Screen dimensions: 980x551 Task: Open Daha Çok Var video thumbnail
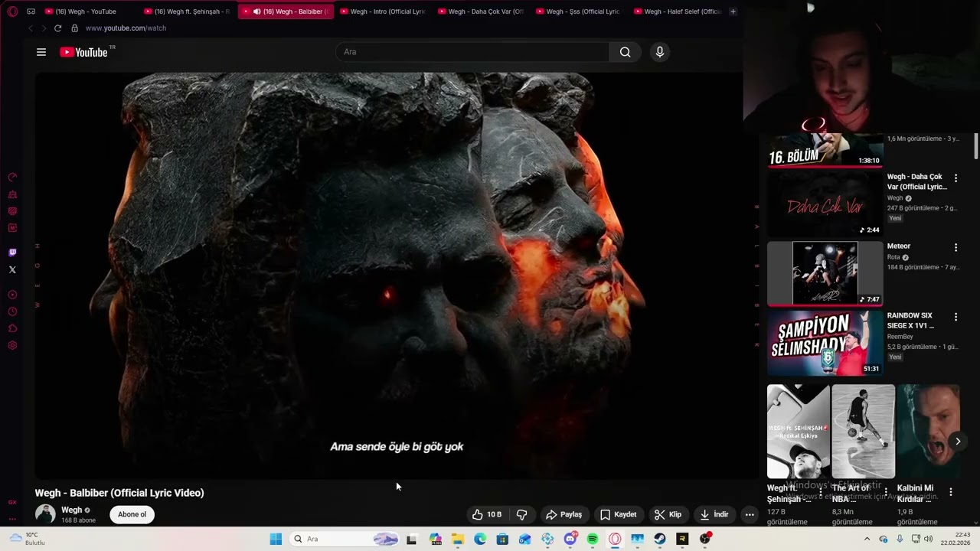[825, 204]
